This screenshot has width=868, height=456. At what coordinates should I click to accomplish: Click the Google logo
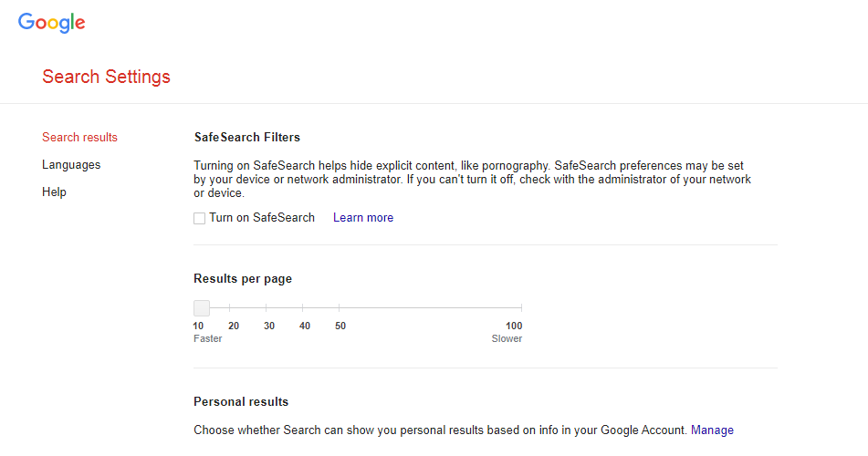coord(51,23)
